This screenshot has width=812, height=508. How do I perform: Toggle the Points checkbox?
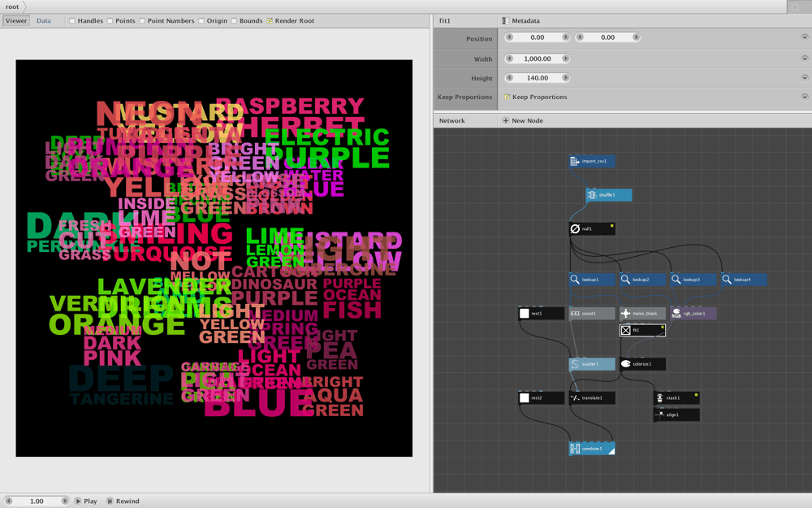point(110,21)
